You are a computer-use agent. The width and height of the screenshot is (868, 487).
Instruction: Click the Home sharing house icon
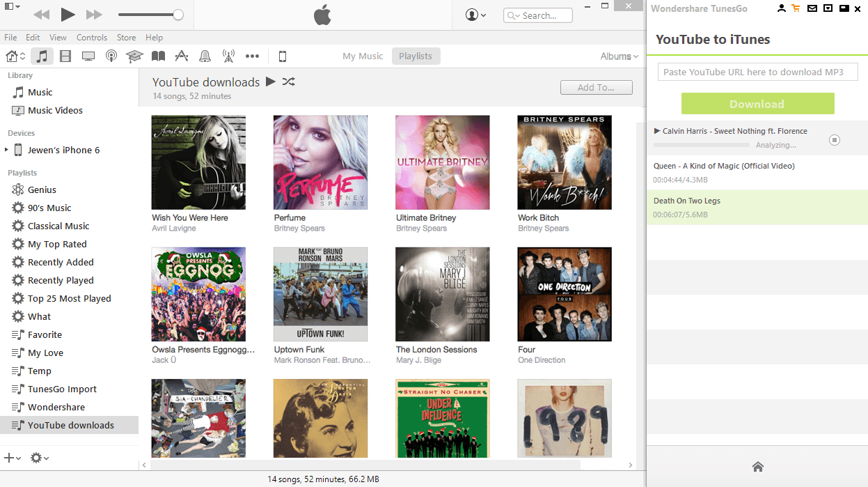(12, 56)
